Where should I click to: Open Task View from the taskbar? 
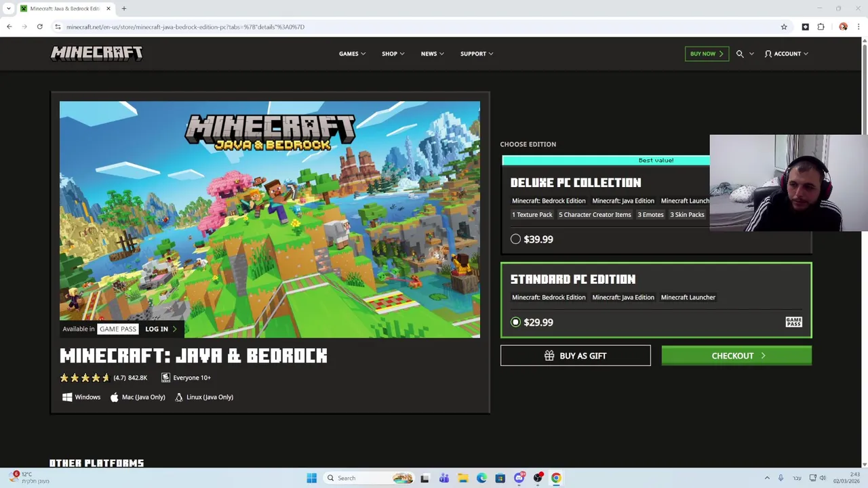pos(425,478)
